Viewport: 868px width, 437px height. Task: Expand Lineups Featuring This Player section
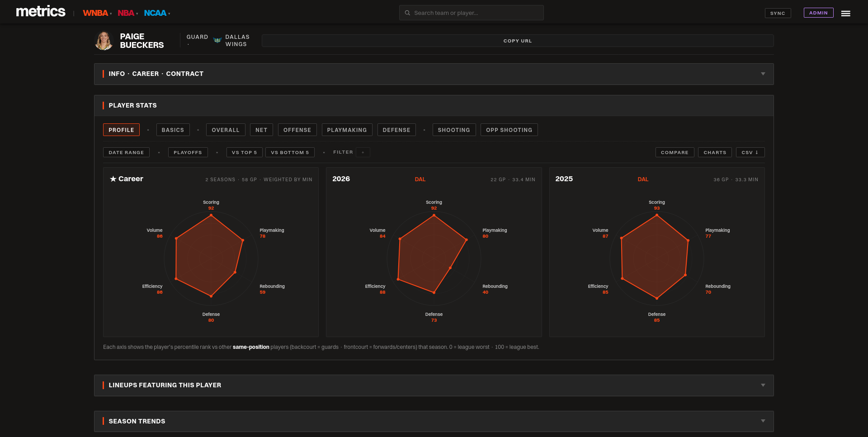coord(434,385)
